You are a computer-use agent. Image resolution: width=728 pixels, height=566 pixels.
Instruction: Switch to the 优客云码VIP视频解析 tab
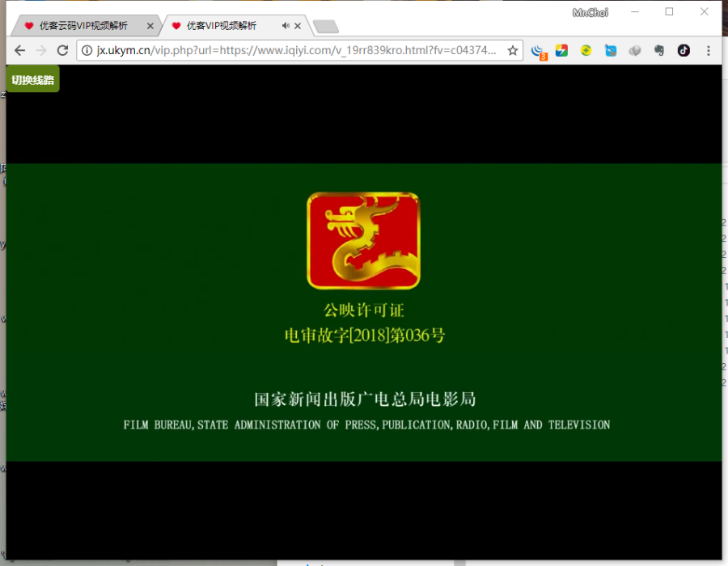point(83,26)
